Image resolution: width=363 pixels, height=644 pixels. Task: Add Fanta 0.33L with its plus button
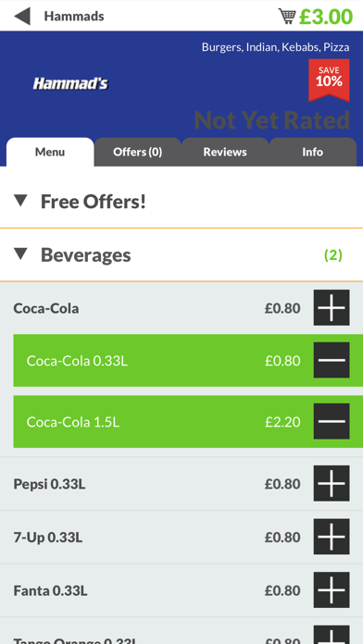click(332, 589)
